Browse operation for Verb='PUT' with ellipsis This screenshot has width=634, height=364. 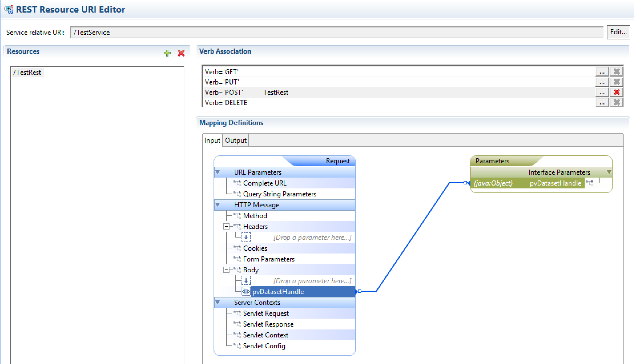tap(602, 82)
